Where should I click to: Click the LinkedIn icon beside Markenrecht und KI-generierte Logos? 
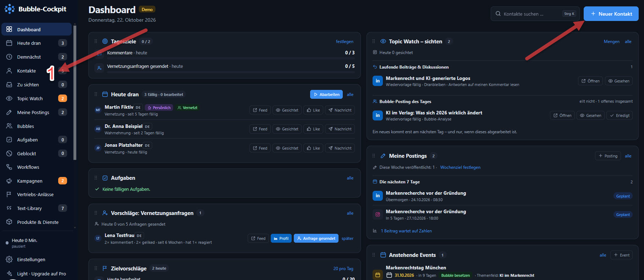pos(378,81)
